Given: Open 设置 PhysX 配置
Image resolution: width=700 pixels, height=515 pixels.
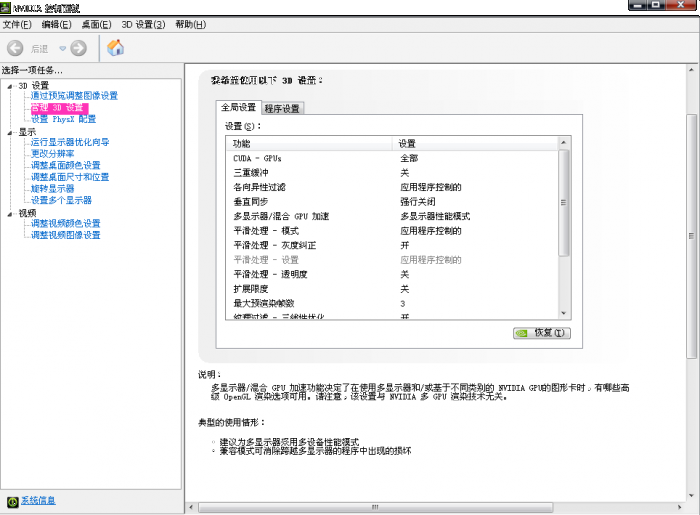Looking at the screenshot, I should pyautogui.click(x=63, y=119).
